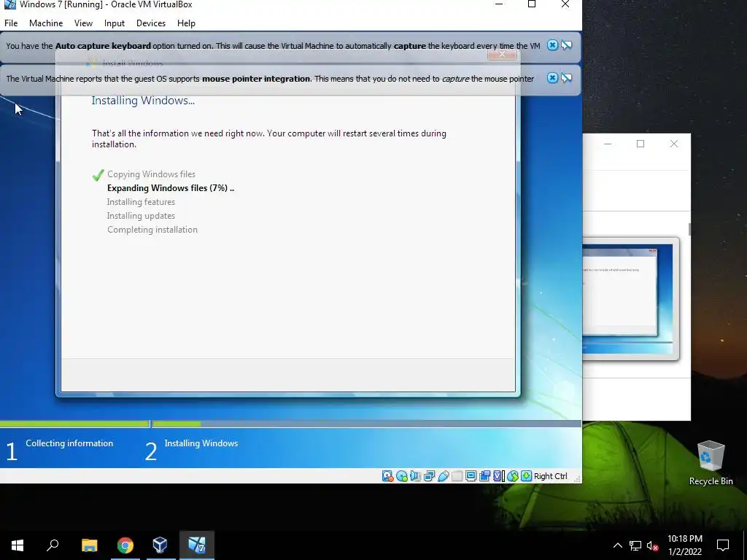Click the blank gray status bar icon
Screen dimensions: 747x560
pos(457,476)
